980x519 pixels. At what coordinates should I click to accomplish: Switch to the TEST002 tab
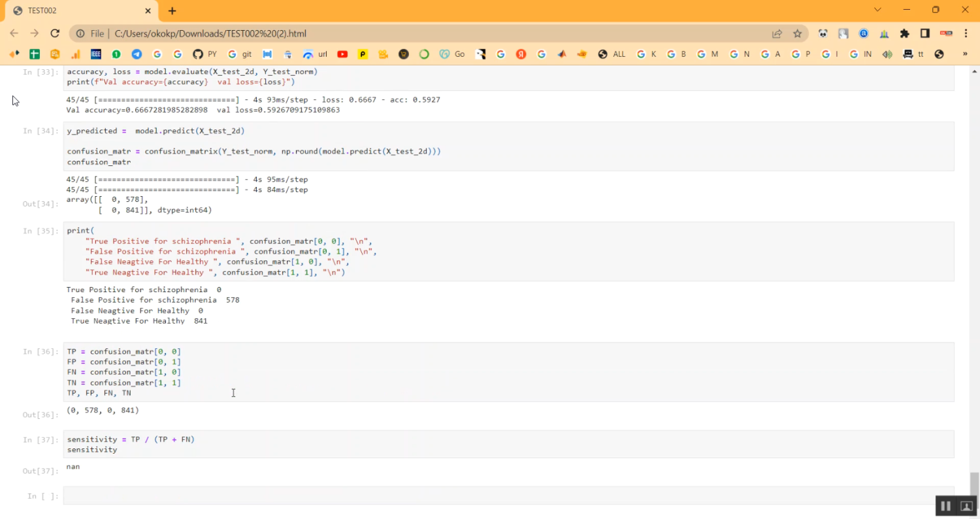pyautogui.click(x=78, y=11)
